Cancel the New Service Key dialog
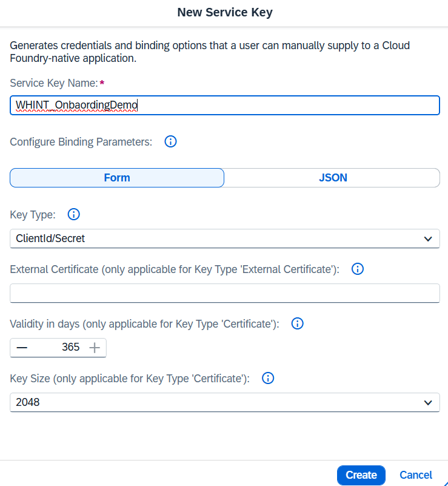This screenshot has width=448, height=486. [416, 475]
